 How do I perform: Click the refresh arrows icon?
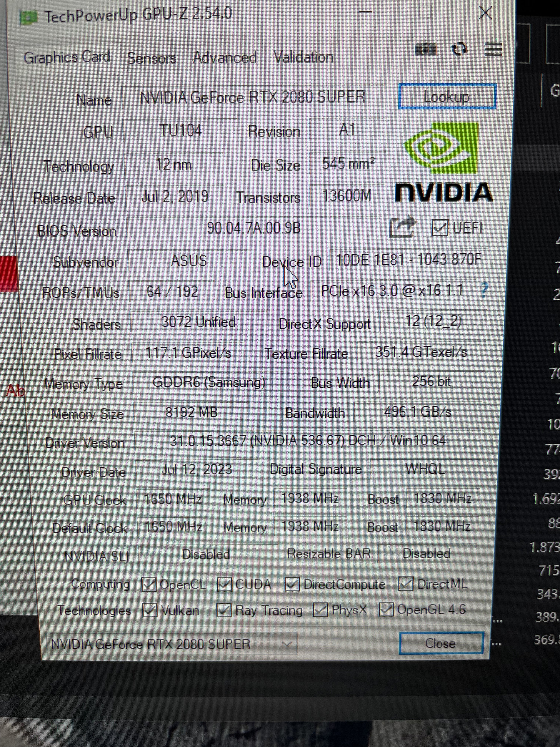pyautogui.click(x=459, y=50)
